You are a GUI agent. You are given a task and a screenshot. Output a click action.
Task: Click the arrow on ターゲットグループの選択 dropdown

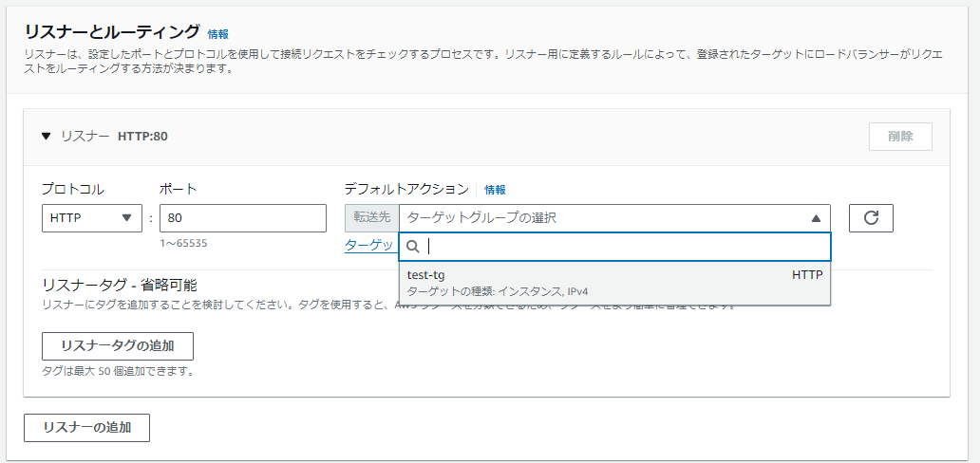[x=815, y=218]
